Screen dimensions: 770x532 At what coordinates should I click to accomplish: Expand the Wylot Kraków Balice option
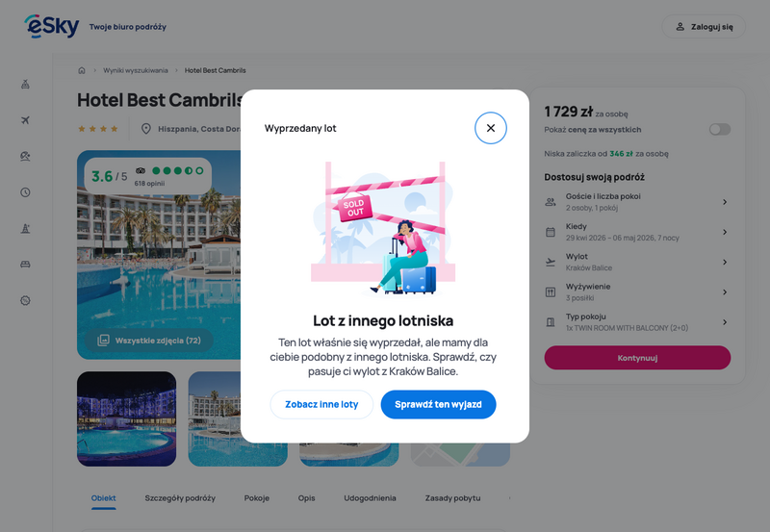click(x=637, y=262)
